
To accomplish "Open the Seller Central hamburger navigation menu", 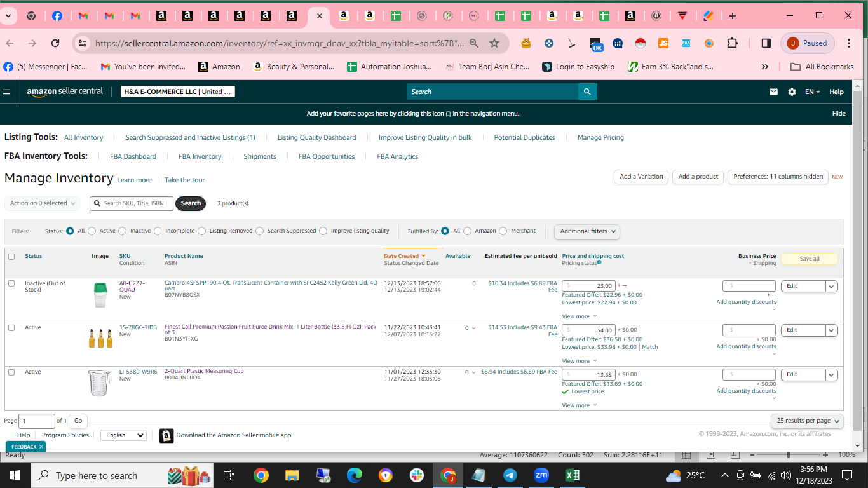I will (7, 91).
